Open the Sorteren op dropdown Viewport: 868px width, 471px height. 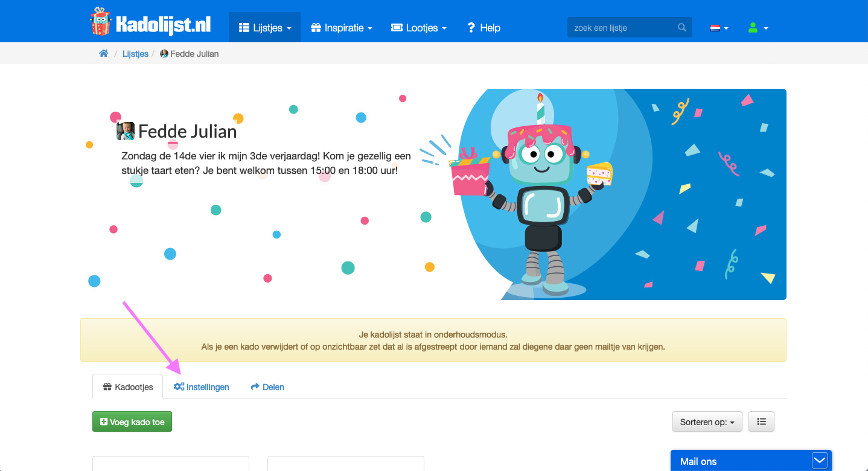click(707, 422)
